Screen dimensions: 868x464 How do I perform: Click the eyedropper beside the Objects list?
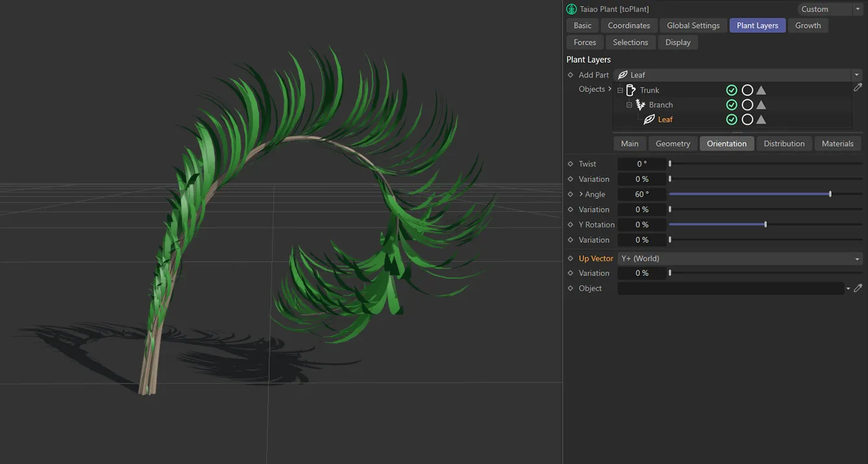click(858, 87)
